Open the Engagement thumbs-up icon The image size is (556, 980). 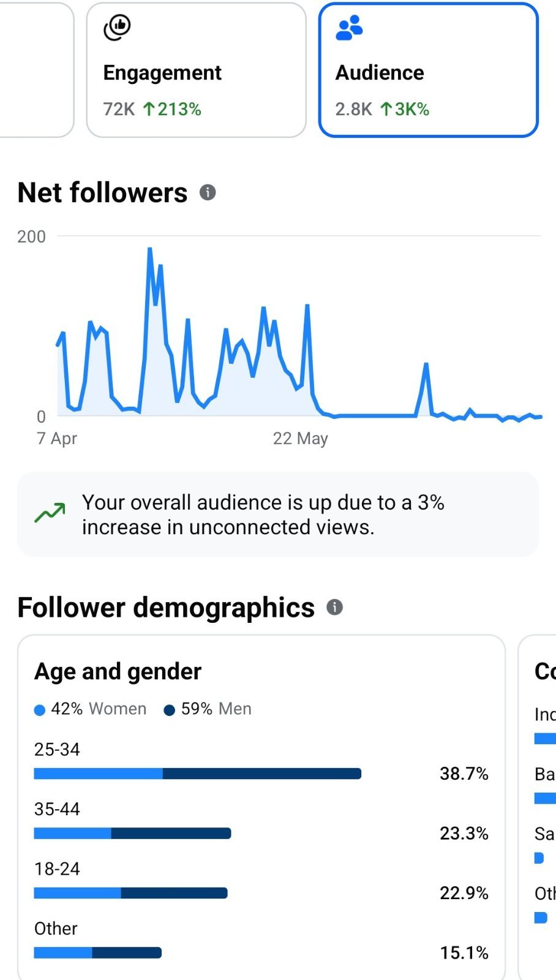click(117, 28)
